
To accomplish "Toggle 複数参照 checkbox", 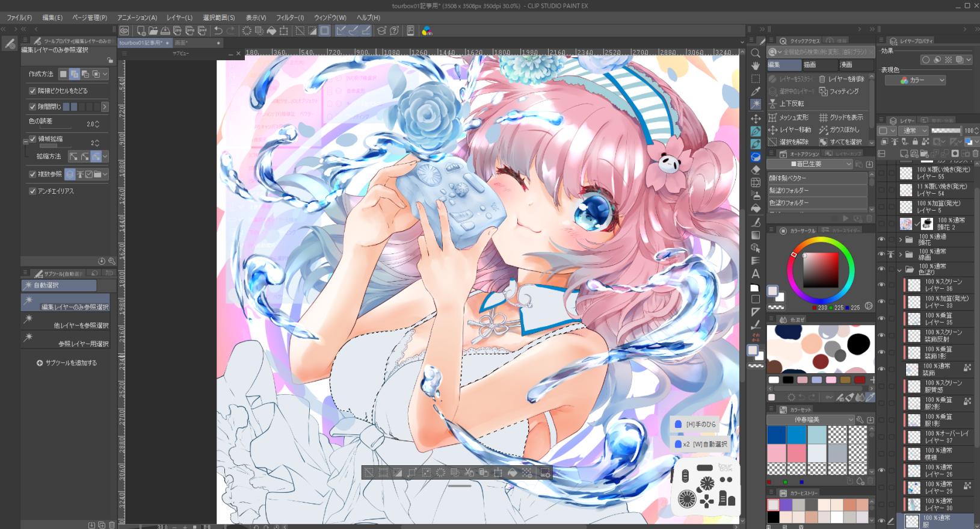I will pos(32,174).
